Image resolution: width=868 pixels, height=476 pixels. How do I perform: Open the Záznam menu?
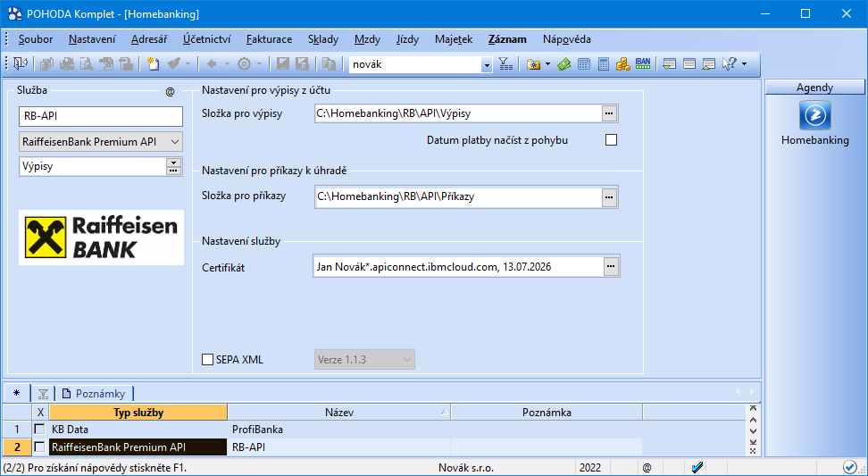pyautogui.click(x=507, y=39)
